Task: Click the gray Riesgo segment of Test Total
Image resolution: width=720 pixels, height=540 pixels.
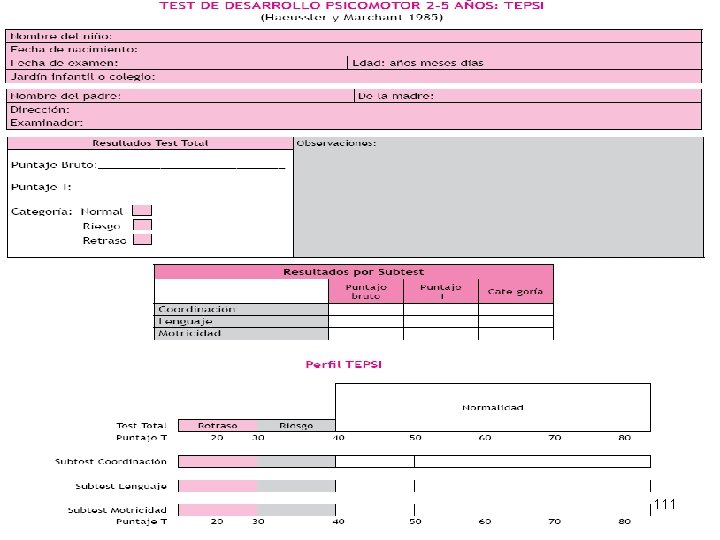Action: coord(296,425)
